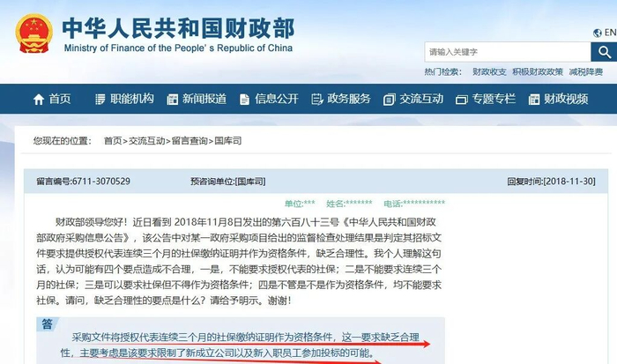
Task: Click the 财政视频 icon
Action: pyautogui.click(x=533, y=100)
